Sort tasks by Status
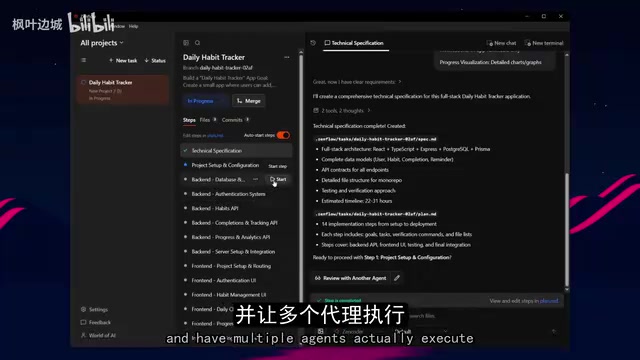 (155, 60)
